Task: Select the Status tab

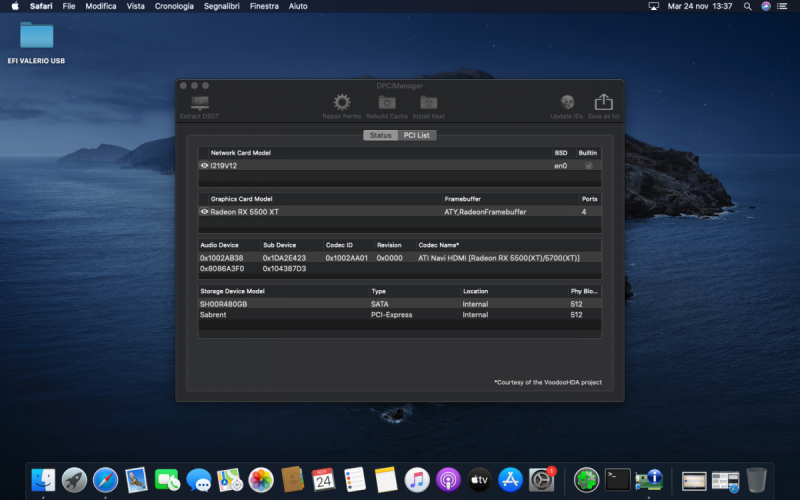Action: 380,135
